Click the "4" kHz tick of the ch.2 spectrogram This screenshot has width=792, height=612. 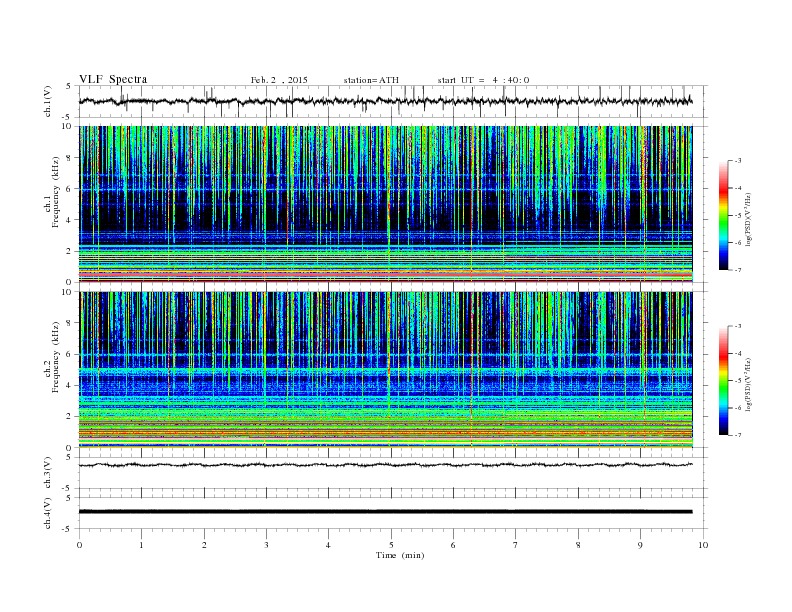[x=69, y=385]
